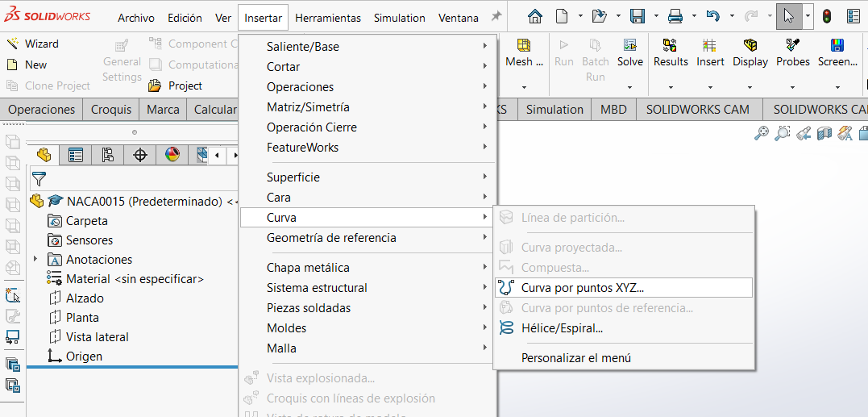Switch to the SOLIDWORKS CAM tab
868x417 pixels.
coord(697,110)
